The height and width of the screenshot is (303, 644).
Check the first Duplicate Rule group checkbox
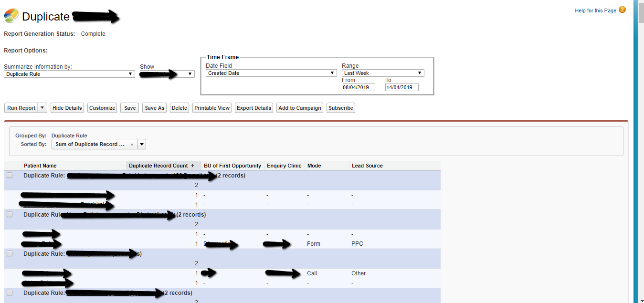10,176
